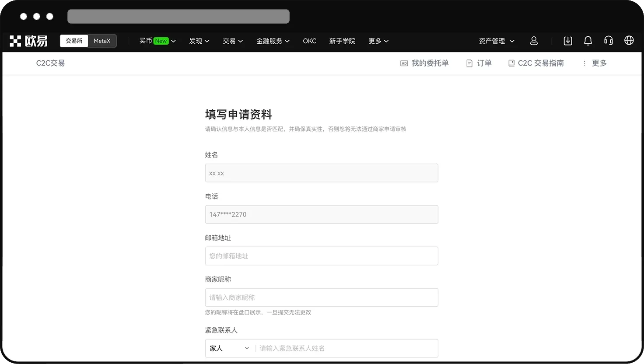Click the secondary bar 更多 link
Screen dimensions: 644x364
click(599, 63)
